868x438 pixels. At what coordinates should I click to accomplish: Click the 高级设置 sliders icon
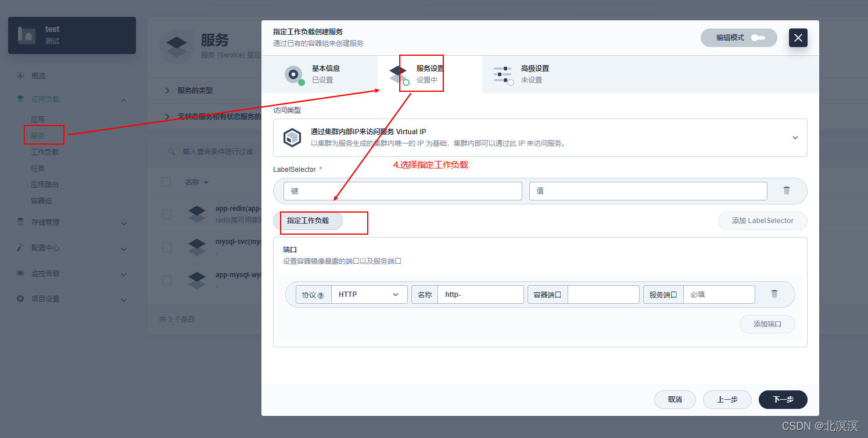tap(503, 74)
